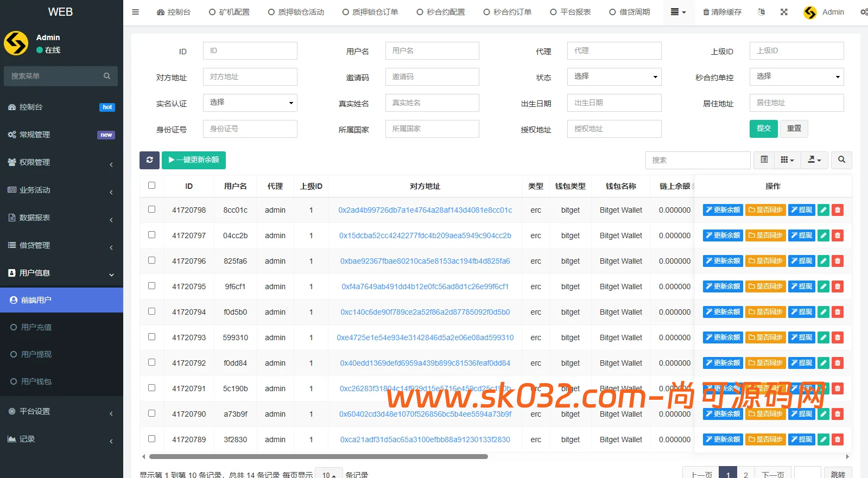Viewport: 868px width, 478px height.
Task: Open the 矿机配置 top tab
Action: click(x=230, y=12)
